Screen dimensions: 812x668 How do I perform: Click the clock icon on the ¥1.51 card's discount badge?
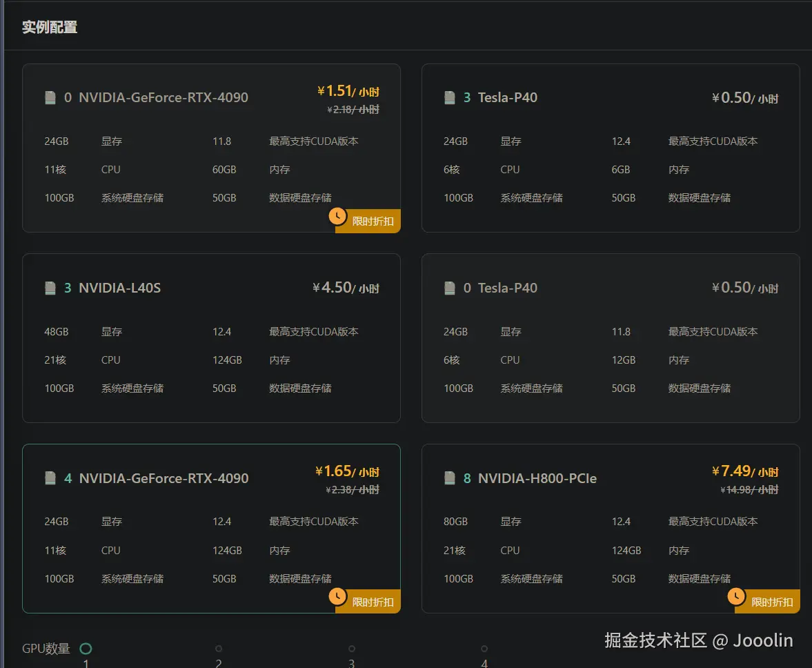pyautogui.click(x=337, y=216)
